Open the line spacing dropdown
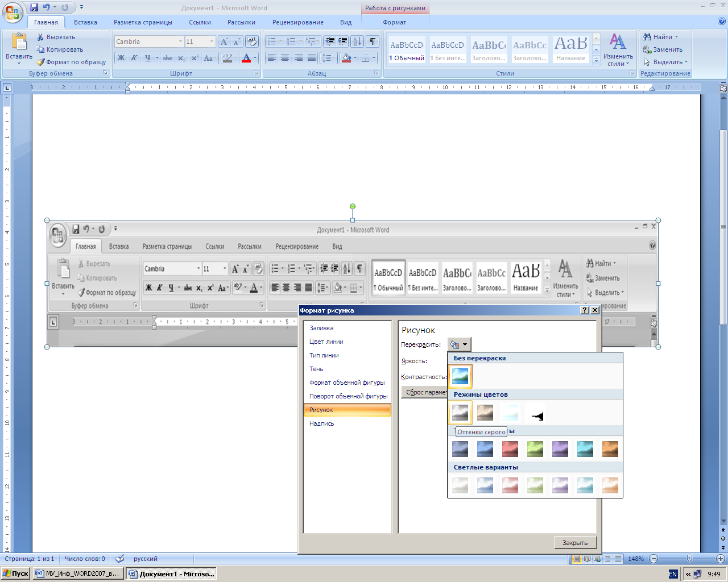728x582 pixels. point(329,58)
